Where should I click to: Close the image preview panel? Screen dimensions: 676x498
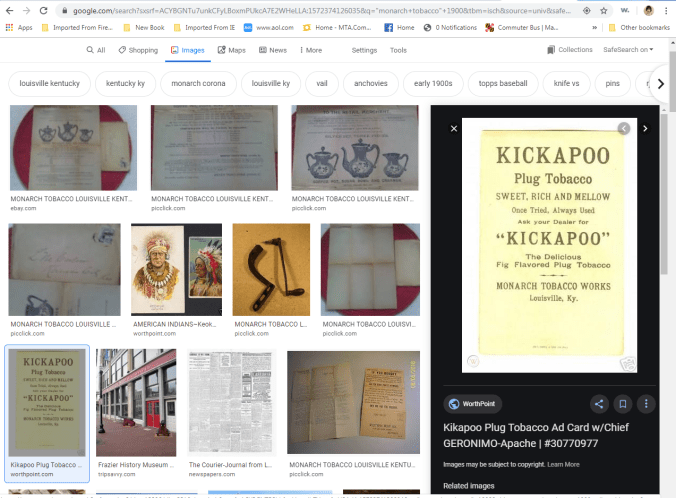454,128
